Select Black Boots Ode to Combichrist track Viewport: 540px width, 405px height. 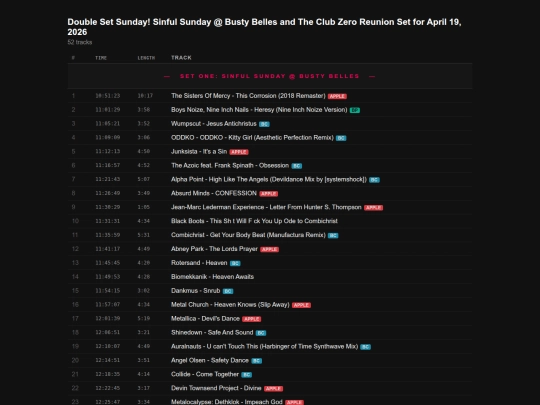coord(254,221)
